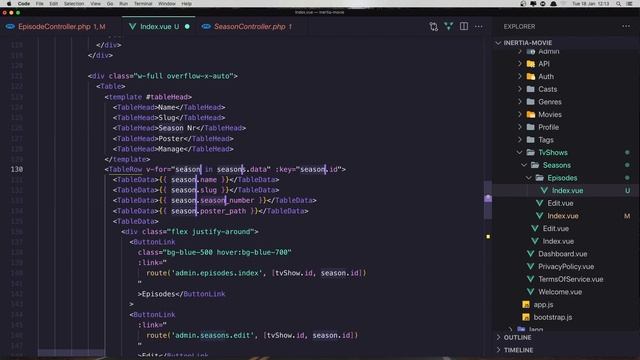
Task: Click the yellow overview ruler marker
Action: tap(488, 236)
